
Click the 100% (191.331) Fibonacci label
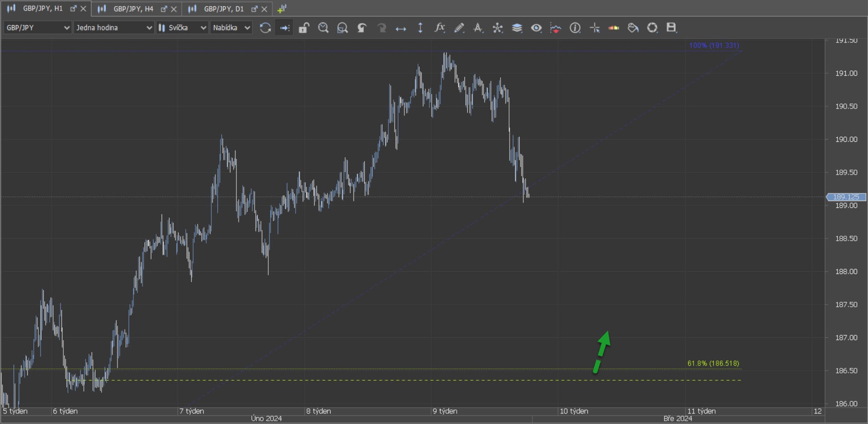click(714, 46)
